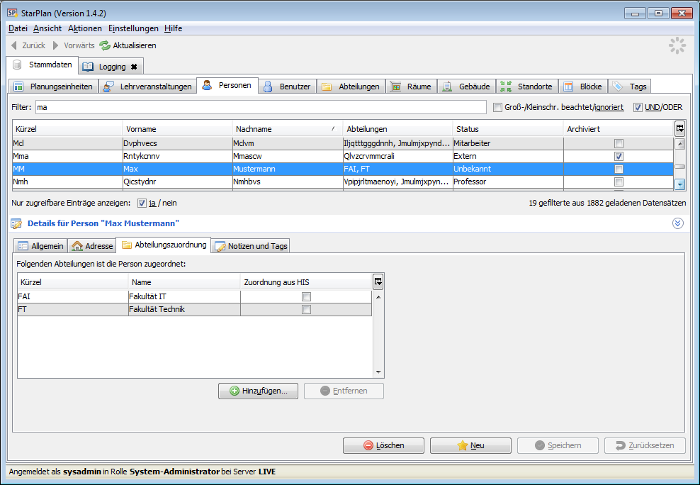Click the Tags label icon
The height and width of the screenshot is (485, 700).
[x=617, y=87]
